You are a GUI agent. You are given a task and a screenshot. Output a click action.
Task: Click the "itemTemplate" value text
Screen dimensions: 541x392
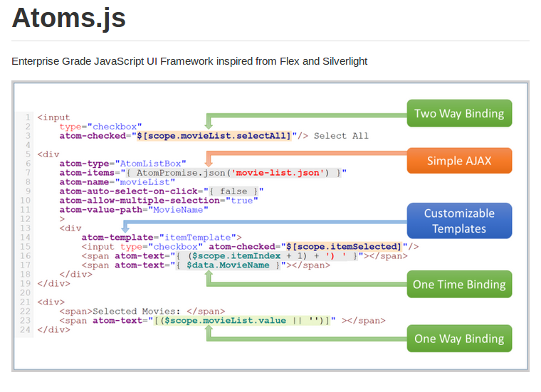click(198, 238)
